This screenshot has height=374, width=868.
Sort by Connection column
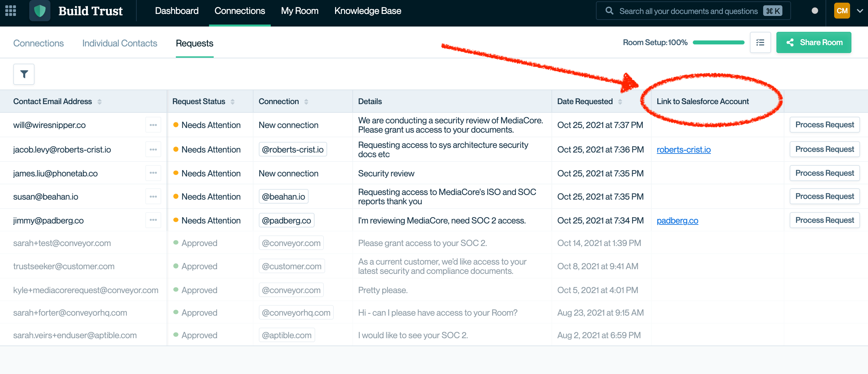[306, 101]
